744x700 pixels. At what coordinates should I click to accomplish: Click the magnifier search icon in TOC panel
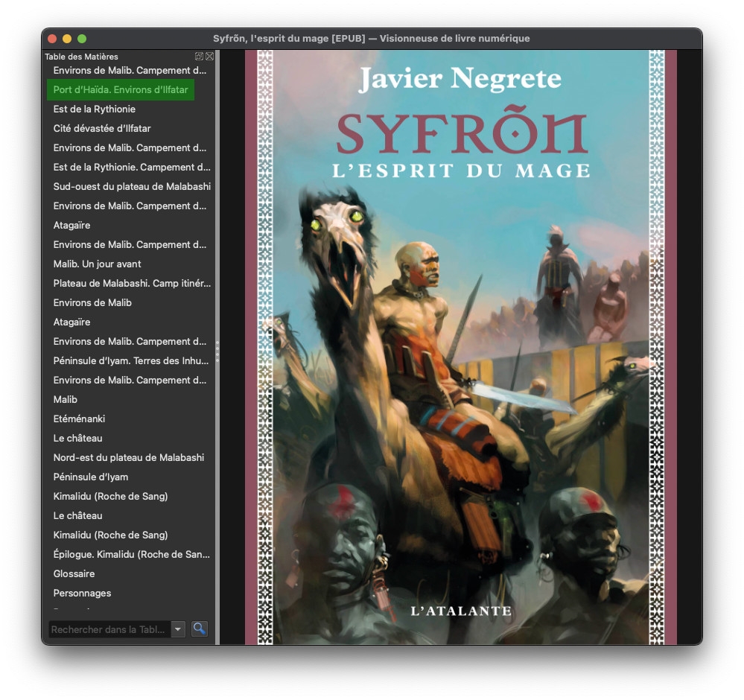click(x=199, y=629)
